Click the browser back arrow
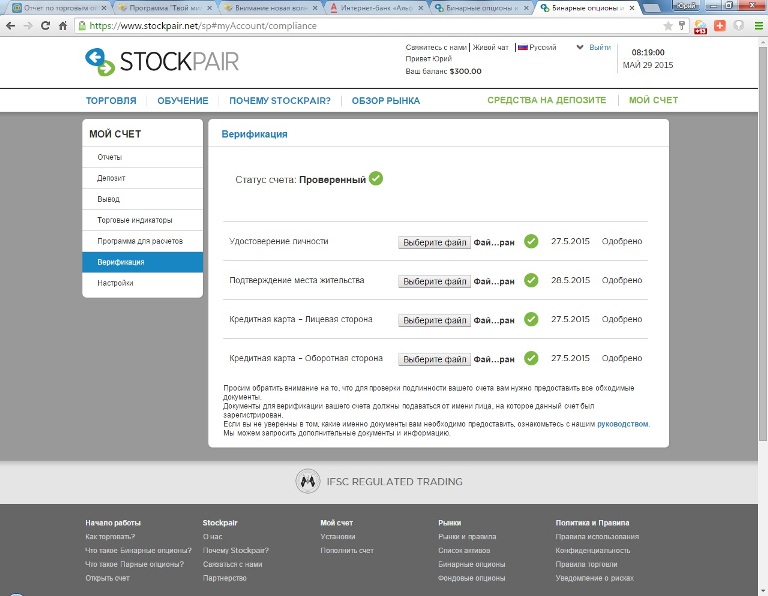Viewport: 768px width, 596px height. [11, 26]
